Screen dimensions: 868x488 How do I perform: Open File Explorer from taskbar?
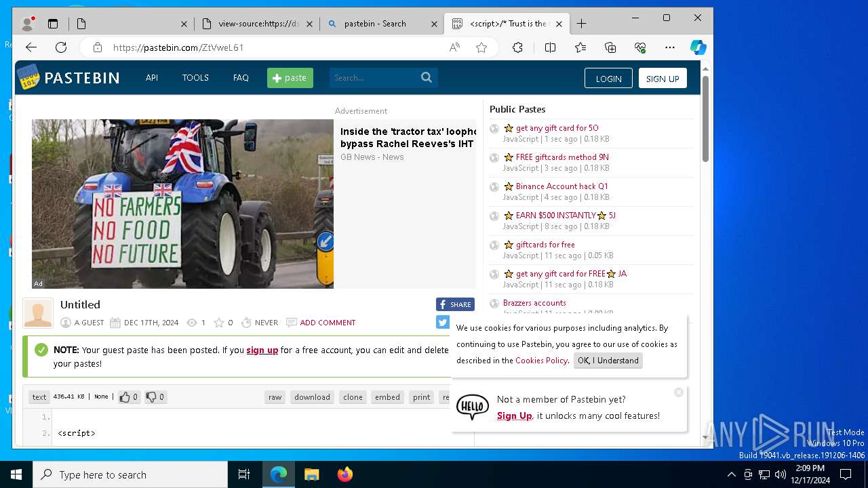click(311, 474)
